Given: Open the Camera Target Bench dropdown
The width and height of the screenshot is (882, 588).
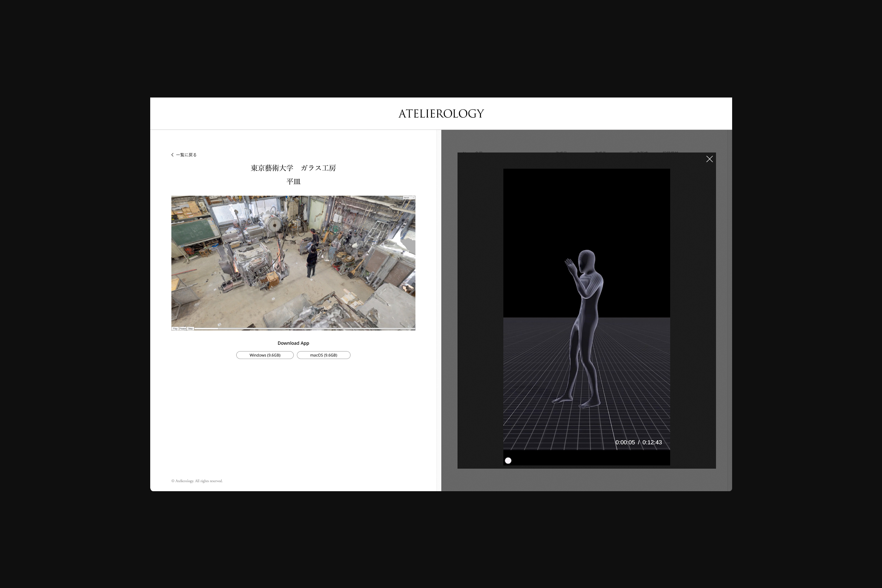Looking at the screenshot, I should pos(409,198).
